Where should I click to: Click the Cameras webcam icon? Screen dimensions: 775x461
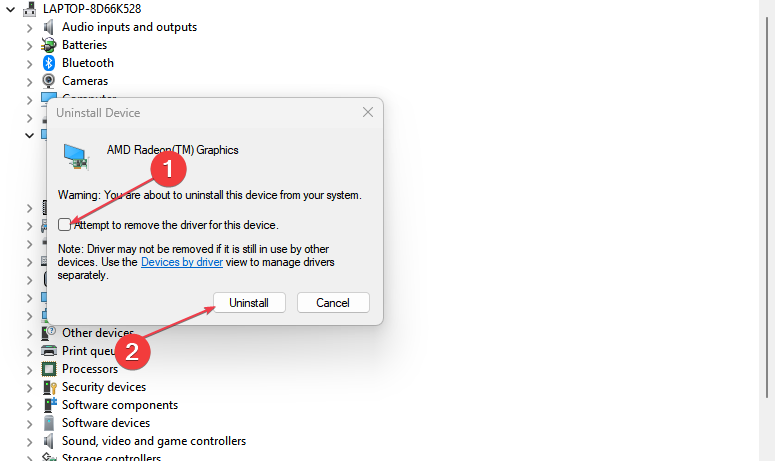click(x=48, y=81)
